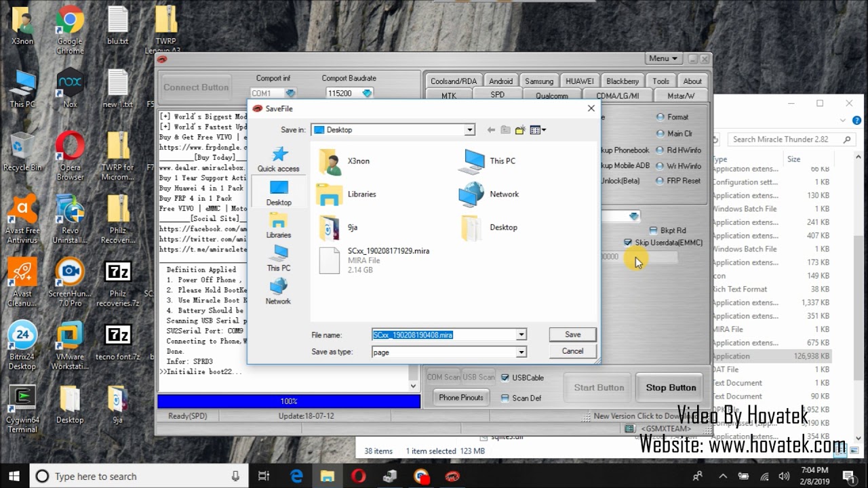Open the X3non folder in SaveFile dialog

346,161
